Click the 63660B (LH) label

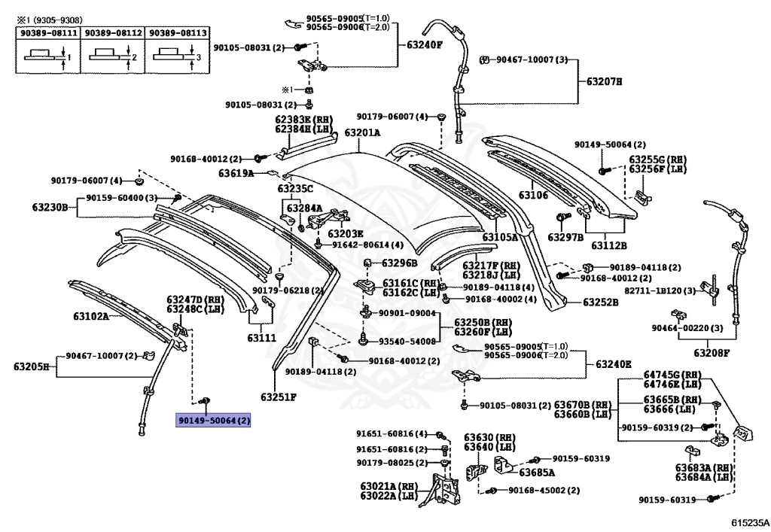(x=583, y=414)
